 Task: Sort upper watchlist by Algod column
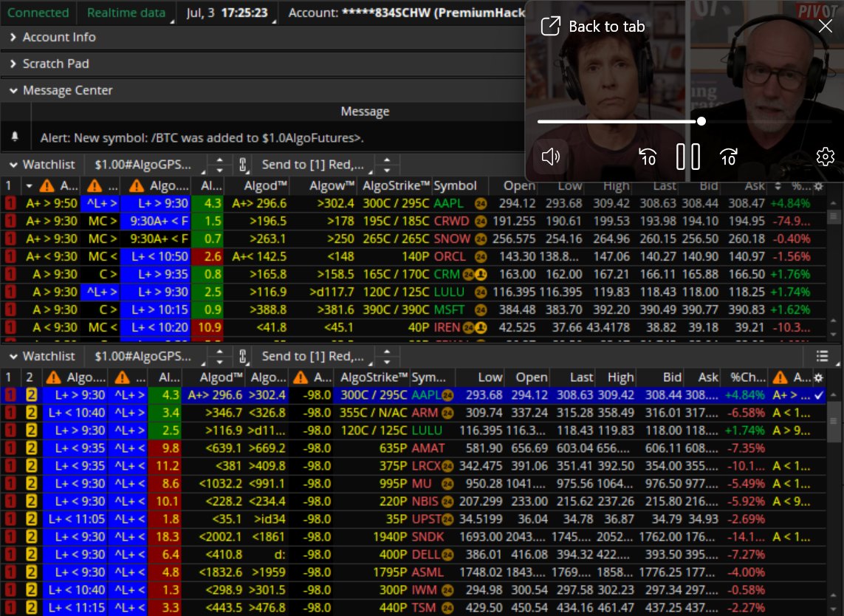coord(265,186)
